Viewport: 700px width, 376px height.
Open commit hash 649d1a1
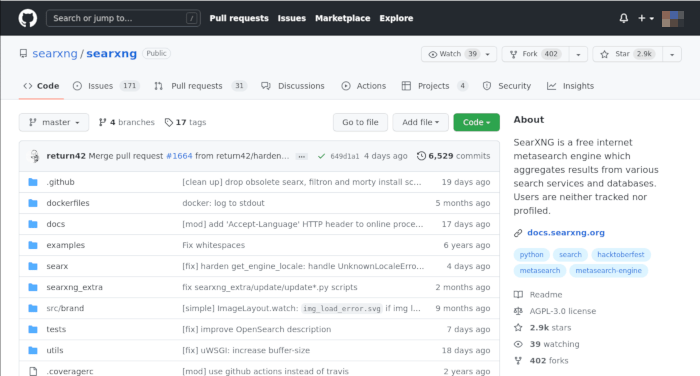coord(345,156)
